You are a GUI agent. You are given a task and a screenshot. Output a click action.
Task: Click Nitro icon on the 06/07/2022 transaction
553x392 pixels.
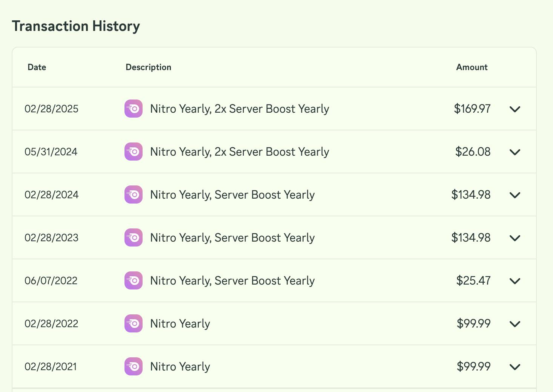click(x=134, y=280)
